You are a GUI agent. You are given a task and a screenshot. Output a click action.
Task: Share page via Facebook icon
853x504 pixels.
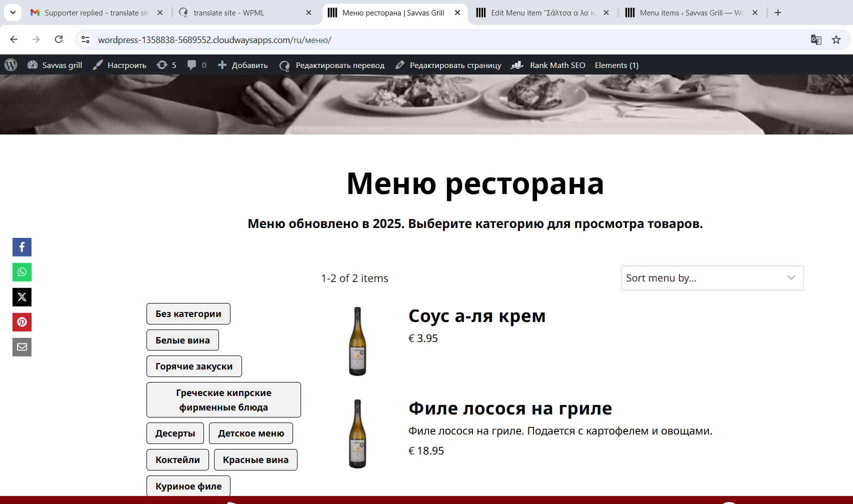(22, 247)
